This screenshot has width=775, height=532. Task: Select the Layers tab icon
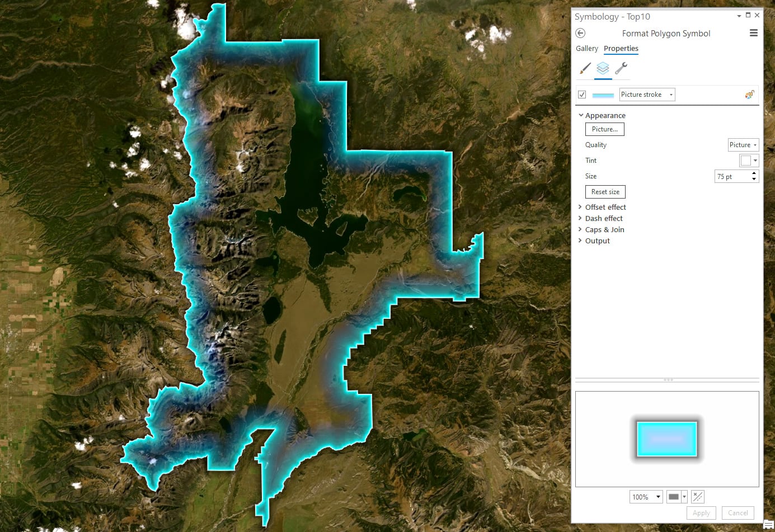click(603, 68)
